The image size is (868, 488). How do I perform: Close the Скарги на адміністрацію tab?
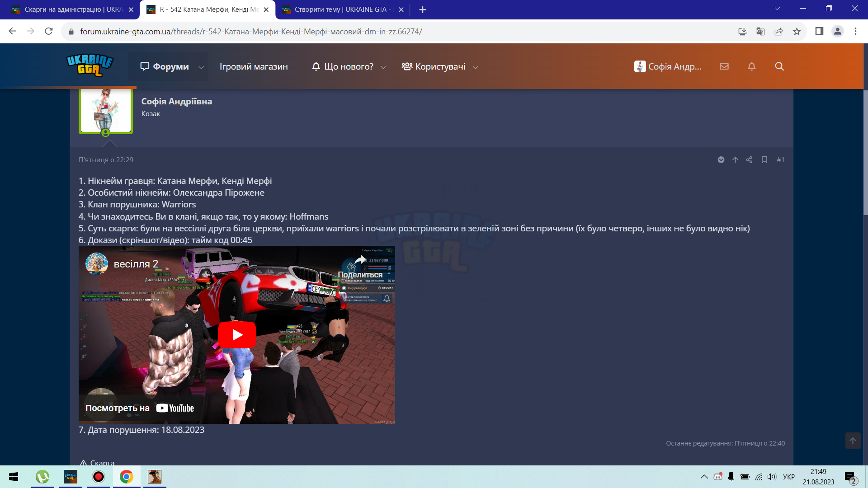pyautogui.click(x=131, y=9)
